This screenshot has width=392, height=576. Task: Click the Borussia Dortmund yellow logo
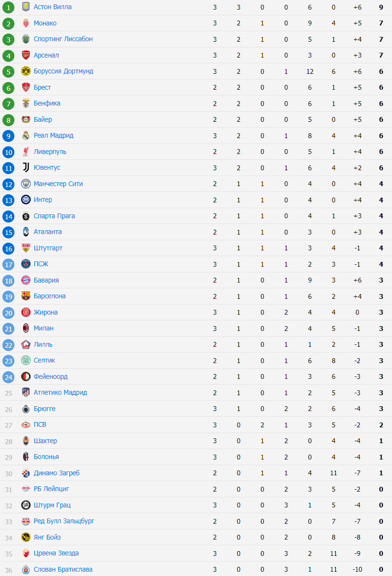pos(26,71)
